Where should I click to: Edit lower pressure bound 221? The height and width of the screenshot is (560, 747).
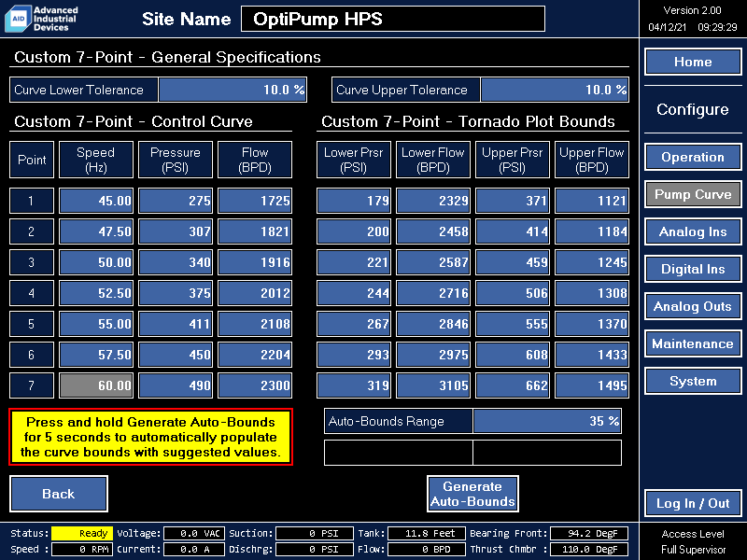[x=354, y=262]
